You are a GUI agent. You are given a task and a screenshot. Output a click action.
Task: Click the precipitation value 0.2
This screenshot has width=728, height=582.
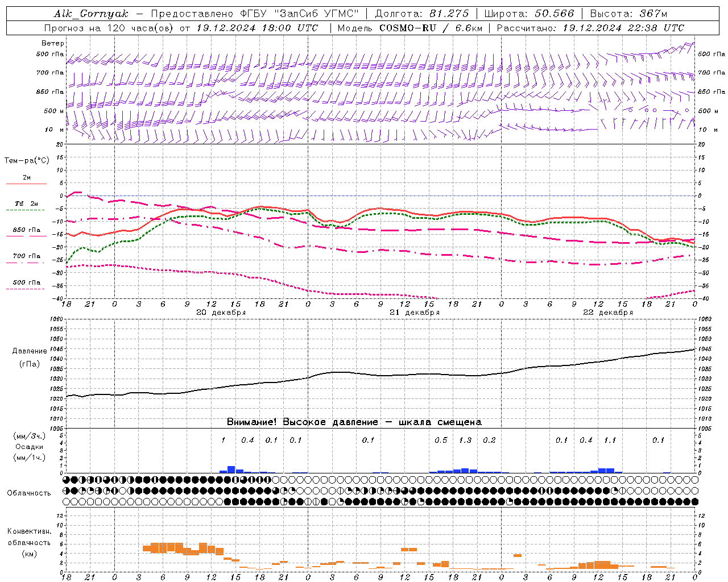[x=489, y=440]
